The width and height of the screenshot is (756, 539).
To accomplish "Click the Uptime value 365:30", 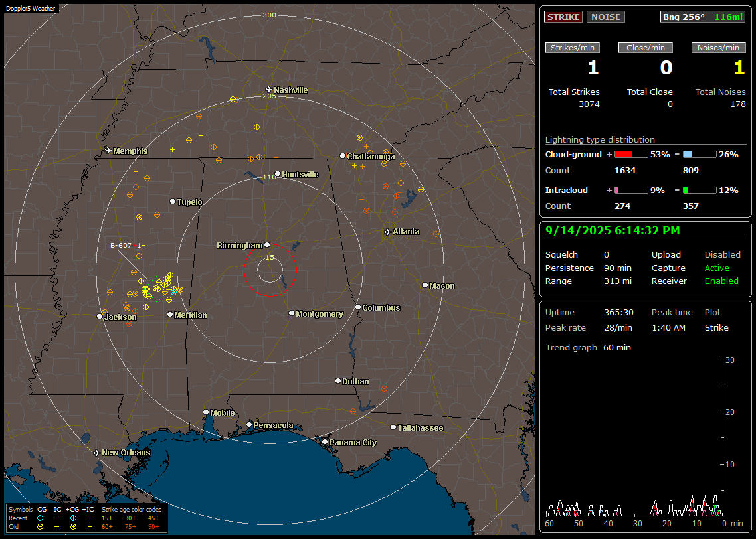I will pyautogui.click(x=618, y=313).
